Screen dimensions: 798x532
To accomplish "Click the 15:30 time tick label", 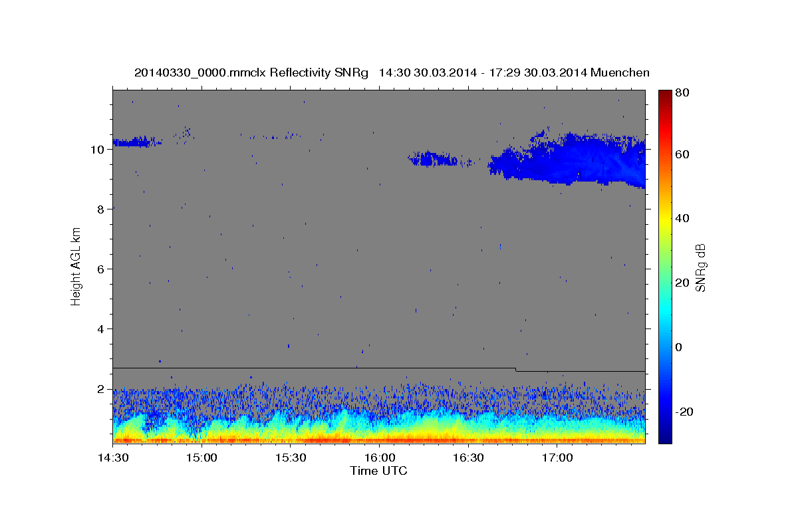I will [291, 458].
